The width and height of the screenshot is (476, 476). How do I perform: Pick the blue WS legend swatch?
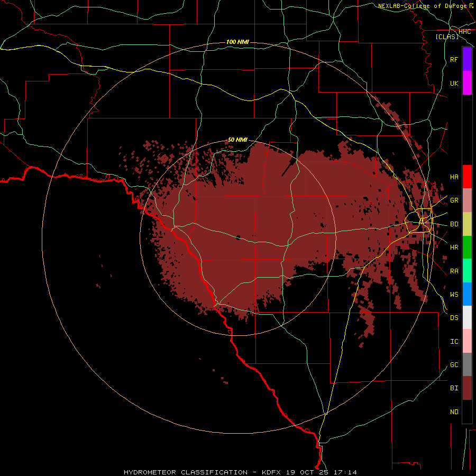pos(467,294)
